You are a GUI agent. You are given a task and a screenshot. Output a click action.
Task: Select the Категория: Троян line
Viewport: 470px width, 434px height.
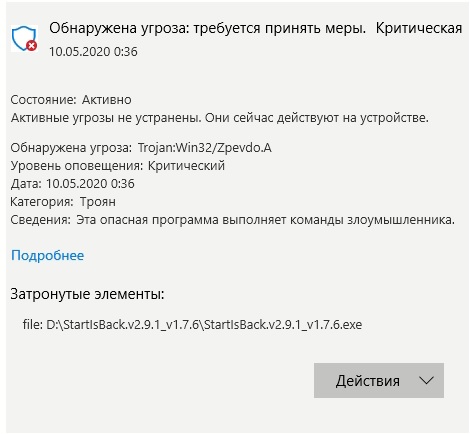point(63,202)
